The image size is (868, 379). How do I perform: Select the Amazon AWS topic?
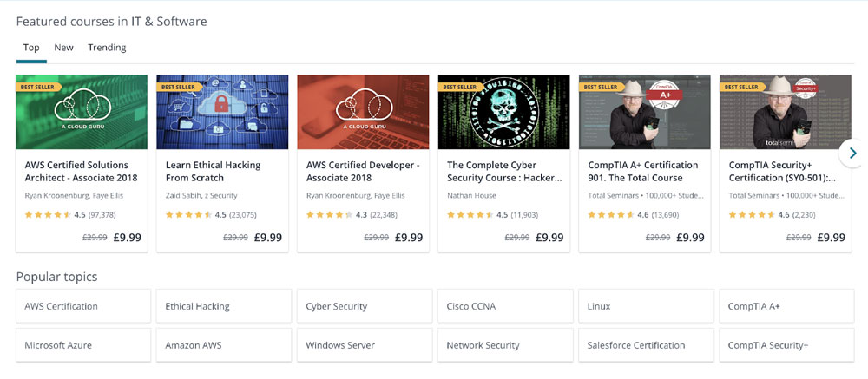click(x=224, y=345)
